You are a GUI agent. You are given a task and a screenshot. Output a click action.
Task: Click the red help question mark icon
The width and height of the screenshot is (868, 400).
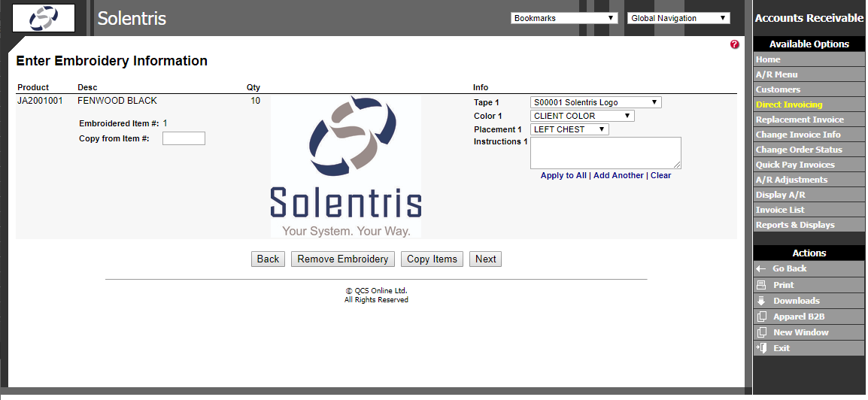pyautogui.click(x=735, y=44)
